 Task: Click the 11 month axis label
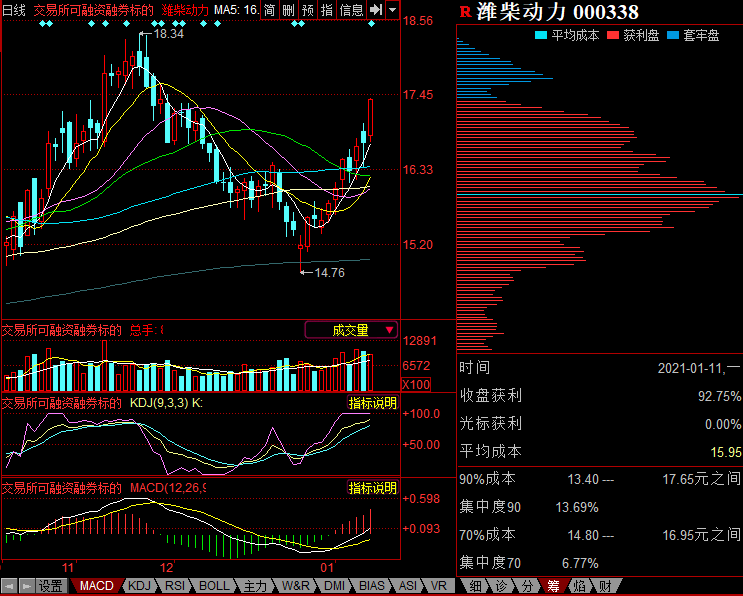pyautogui.click(x=68, y=568)
